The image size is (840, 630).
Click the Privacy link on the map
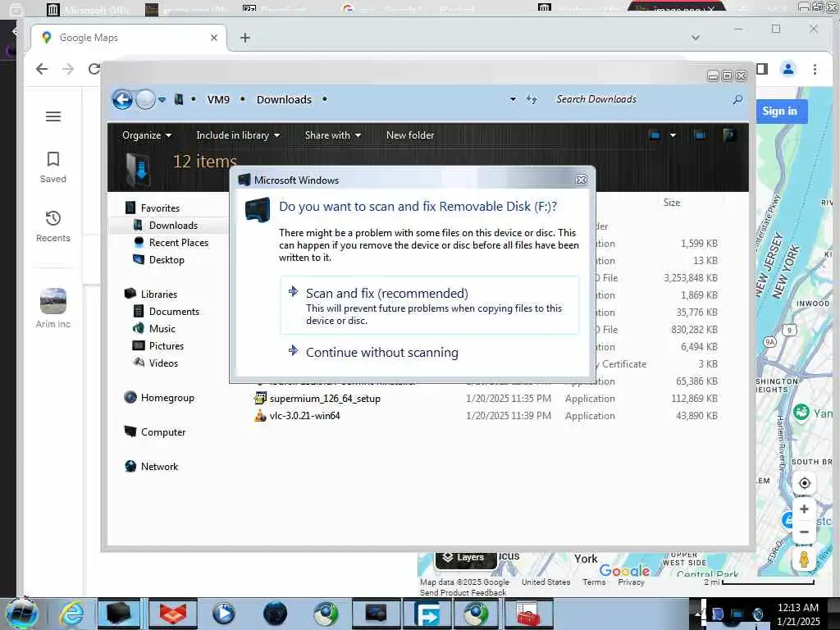(631, 582)
